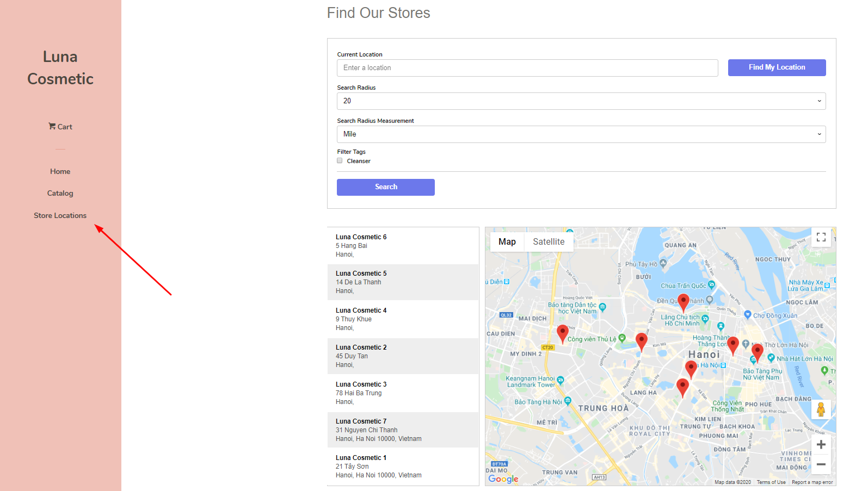868x491 pixels.
Task: Click red store marker near Đền Quán Thánh
Action: click(684, 302)
